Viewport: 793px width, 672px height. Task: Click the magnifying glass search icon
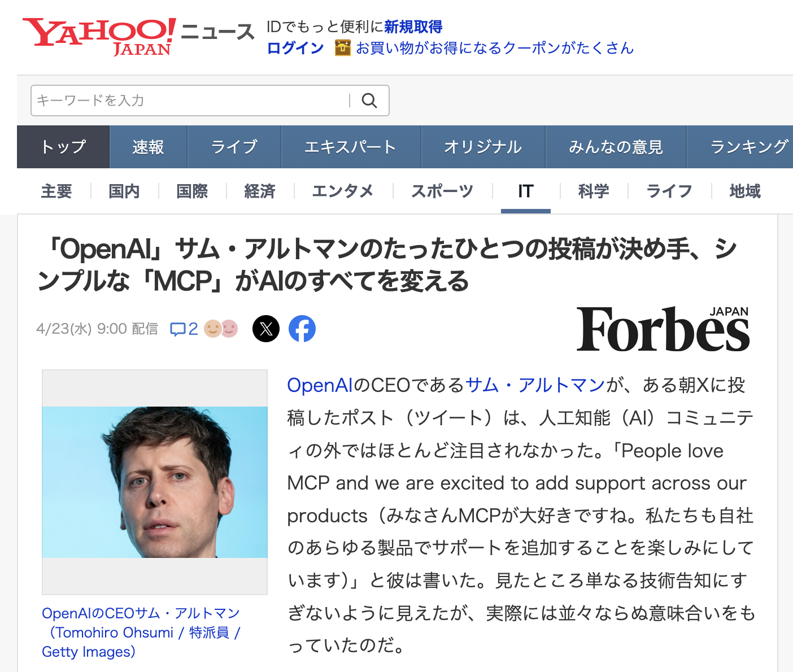click(369, 101)
